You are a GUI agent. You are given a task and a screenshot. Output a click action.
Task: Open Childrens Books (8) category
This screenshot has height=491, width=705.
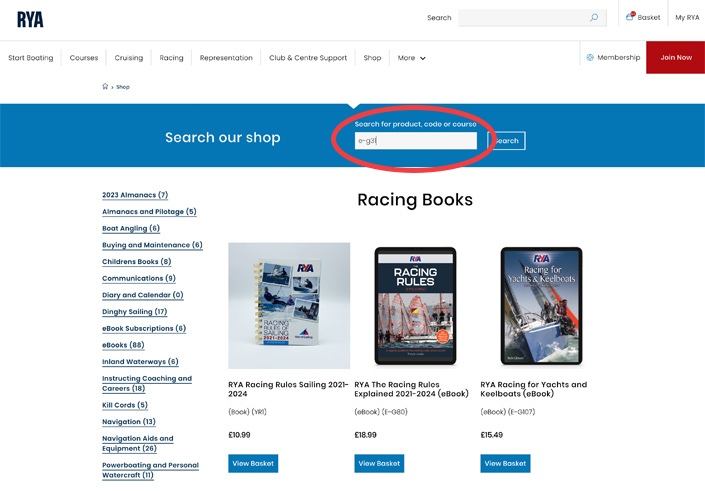[x=137, y=261]
